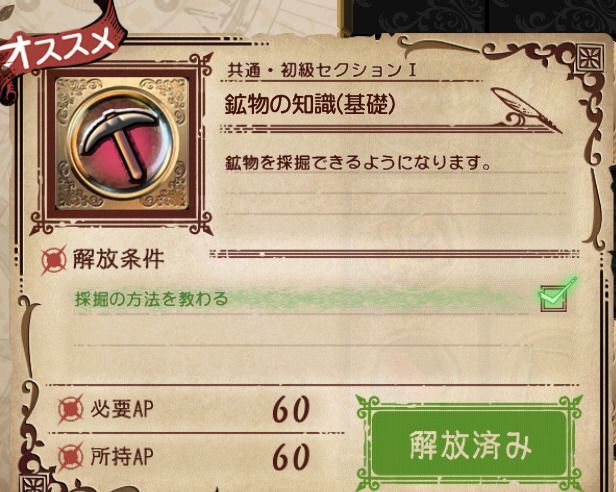
Task: Click the 共通・初級セクションI section label
Action: click(322, 70)
